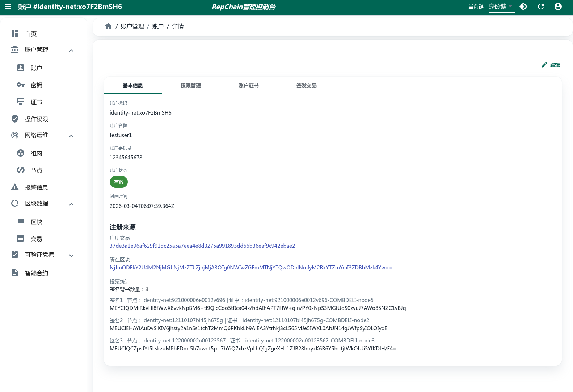
Task: Open the 所在区块 hash link
Action: click(251, 268)
